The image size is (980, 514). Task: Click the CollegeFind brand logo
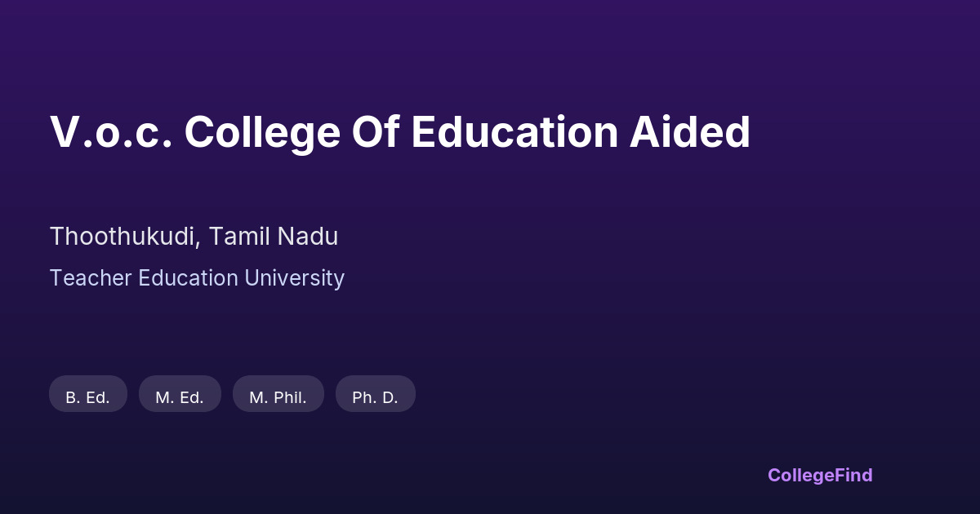pos(819,475)
